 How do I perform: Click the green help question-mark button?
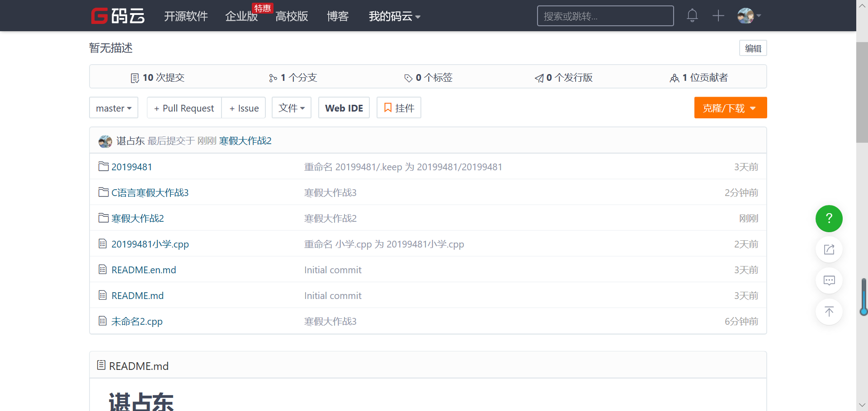pyautogui.click(x=829, y=219)
